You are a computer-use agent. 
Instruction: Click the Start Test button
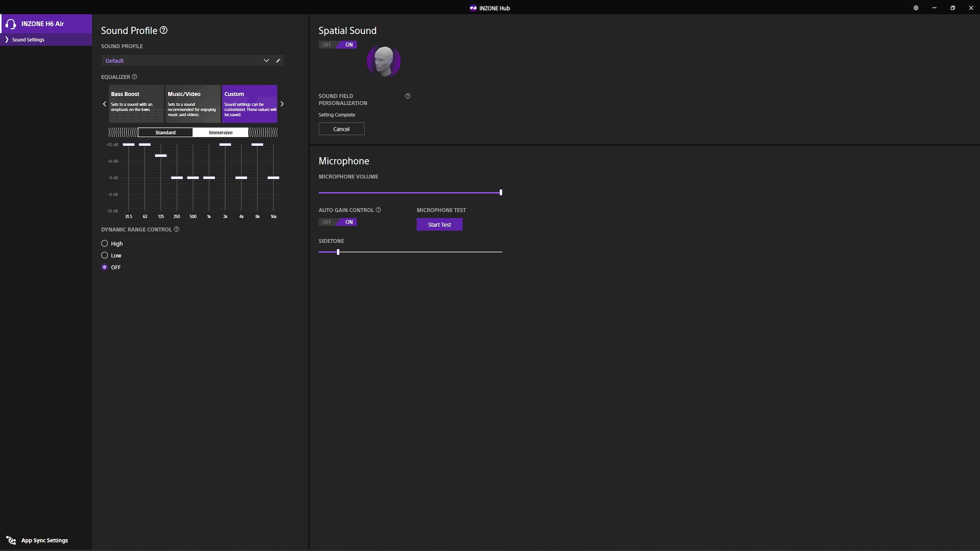pos(439,224)
